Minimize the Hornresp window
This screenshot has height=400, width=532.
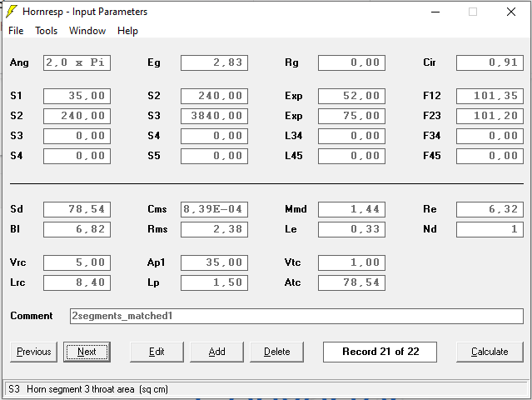(x=435, y=12)
